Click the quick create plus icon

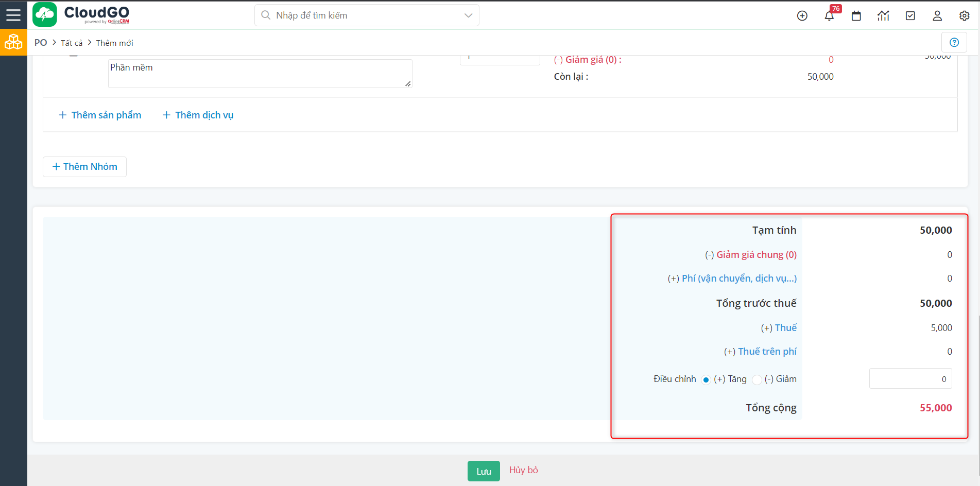(x=802, y=16)
